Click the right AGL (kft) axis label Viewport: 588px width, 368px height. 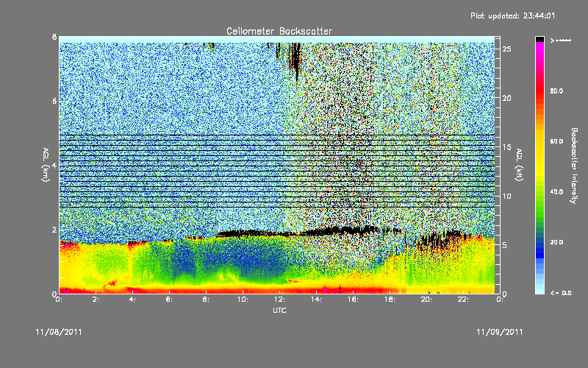pyautogui.click(x=519, y=165)
